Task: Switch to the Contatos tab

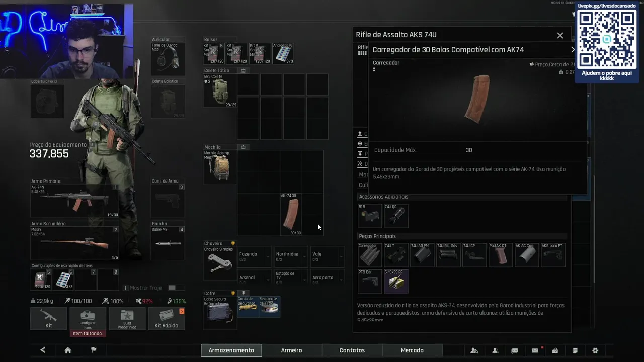Action: click(352, 350)
